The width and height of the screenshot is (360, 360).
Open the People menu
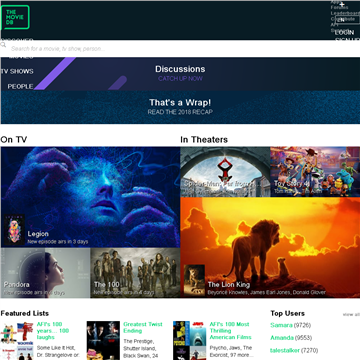point(20,86)
